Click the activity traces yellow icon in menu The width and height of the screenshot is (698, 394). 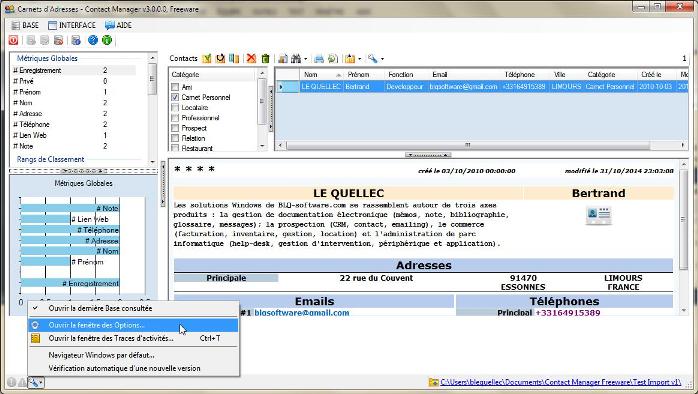35,338
